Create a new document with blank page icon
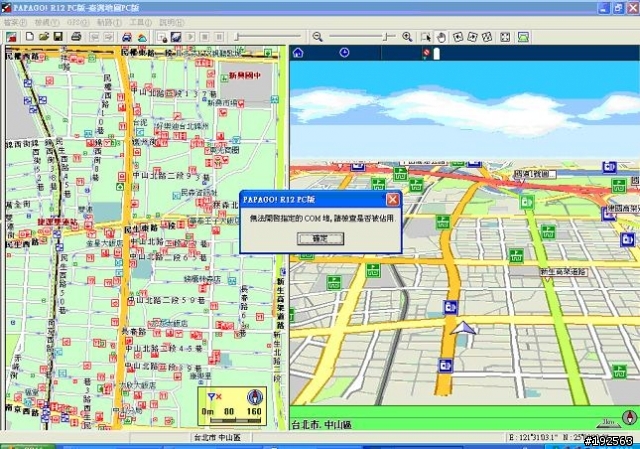Image resolution: width=640 pixels, height=449 pixels. point(30,37)
